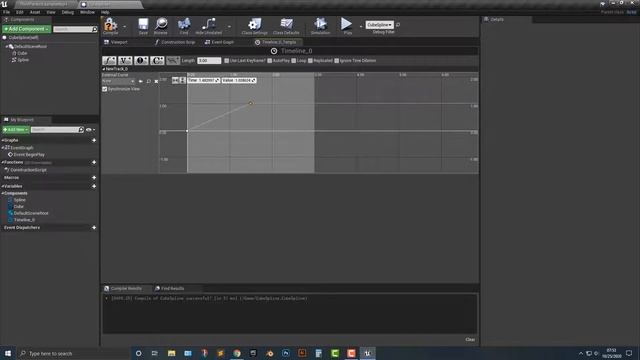Open Photoshop from the taskbar
Image resolution: width=640 pixels, height=360 pixels.
[x=286, y=353]
